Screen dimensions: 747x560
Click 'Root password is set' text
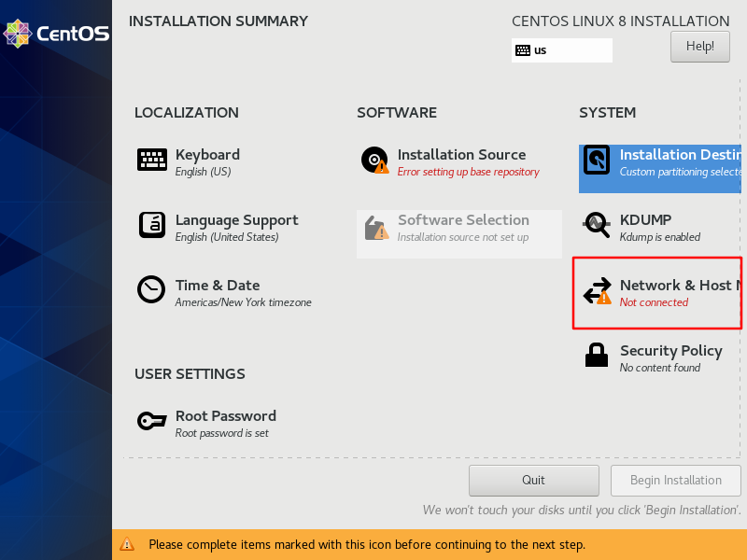[222, 433]
